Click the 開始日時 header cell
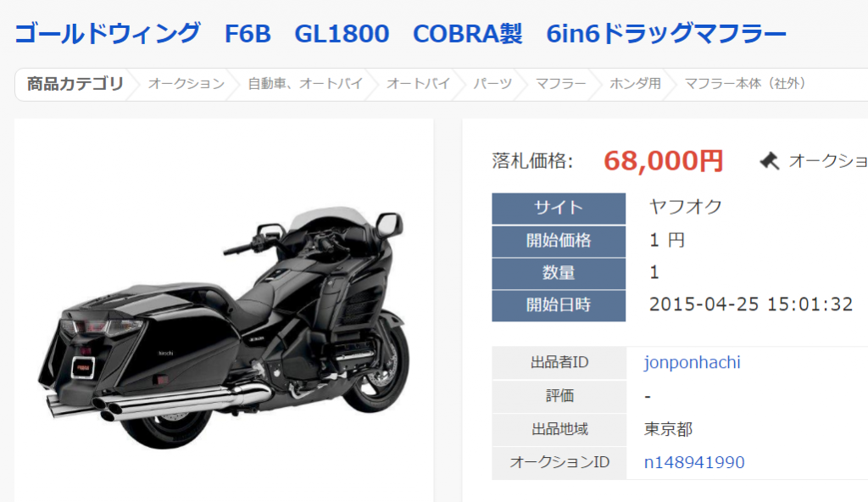 click(x=559, y=305)
